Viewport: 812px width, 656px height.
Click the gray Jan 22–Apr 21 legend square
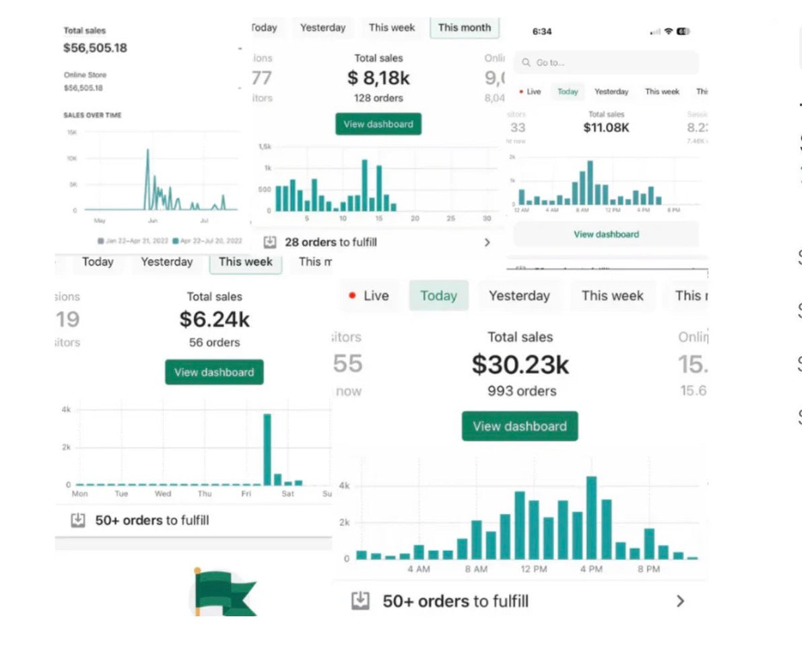[101, 240]
